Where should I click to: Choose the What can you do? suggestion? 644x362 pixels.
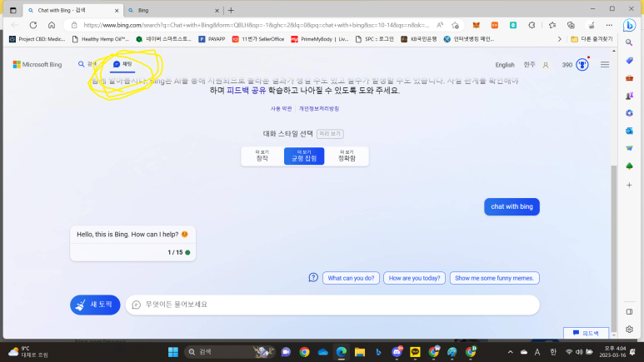coord(351,278)
